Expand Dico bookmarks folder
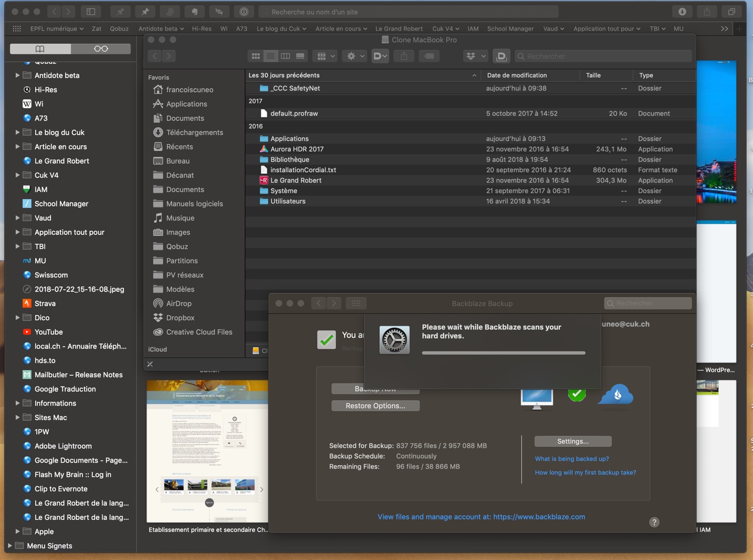 pos(17,318)
